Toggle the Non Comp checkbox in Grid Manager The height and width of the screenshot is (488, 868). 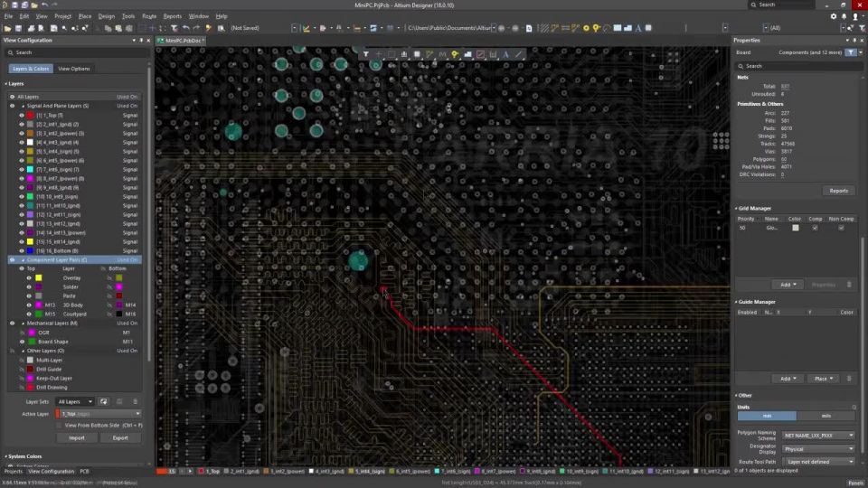click(x=841, y=228)
